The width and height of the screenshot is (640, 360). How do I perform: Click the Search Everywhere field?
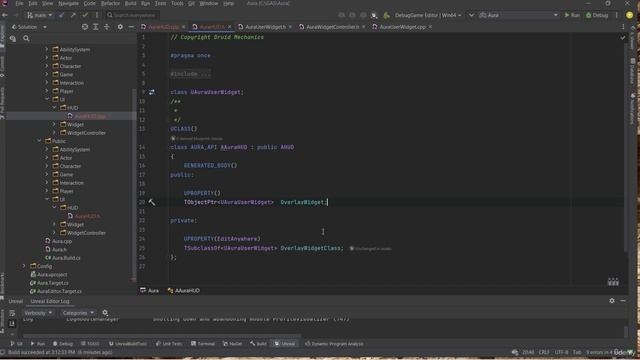132,15
